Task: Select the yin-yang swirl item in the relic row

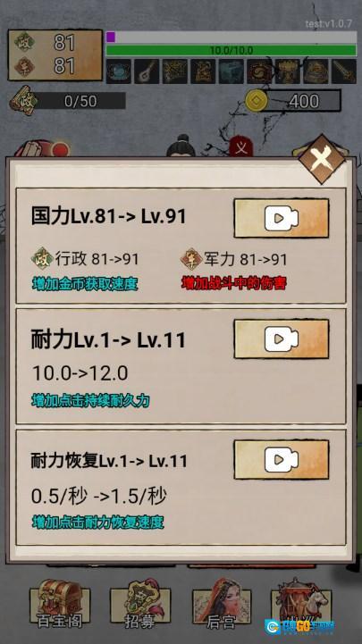Action: [259, 71]
